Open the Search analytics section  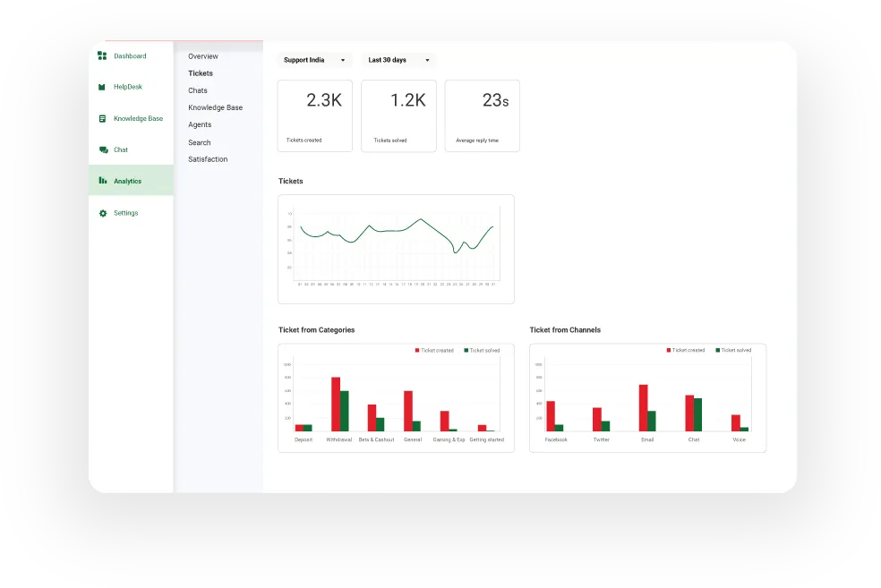pyautogui.click(x=200, y=142)
